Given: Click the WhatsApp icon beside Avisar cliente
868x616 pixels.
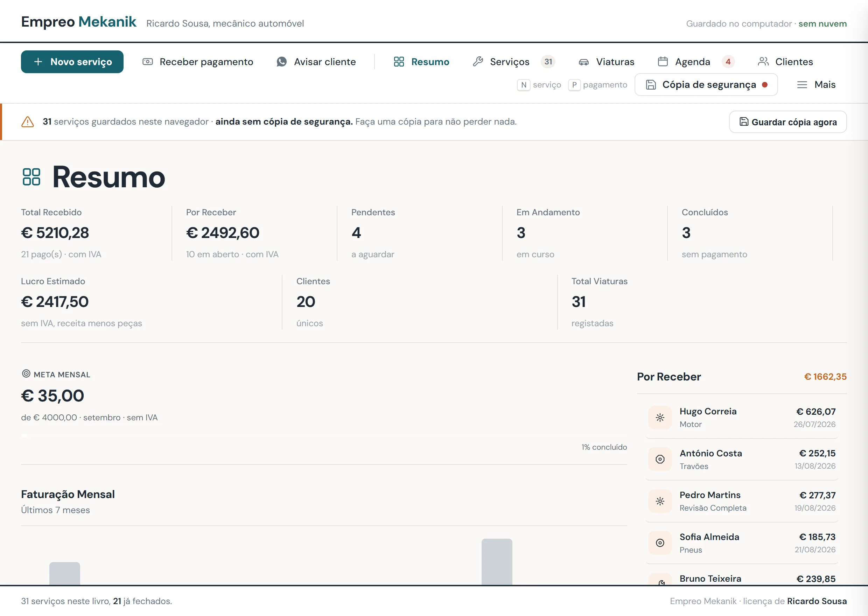Looking at the screenshot, I should pos(282,62).
